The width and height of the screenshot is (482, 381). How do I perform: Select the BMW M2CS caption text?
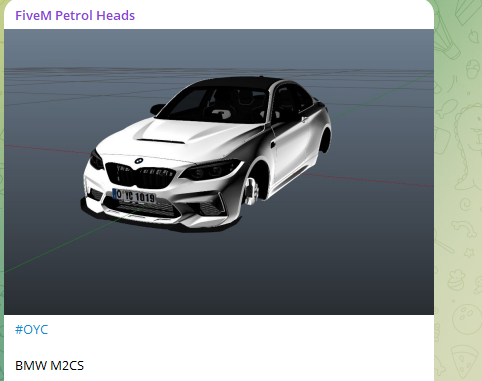[49, 366]
